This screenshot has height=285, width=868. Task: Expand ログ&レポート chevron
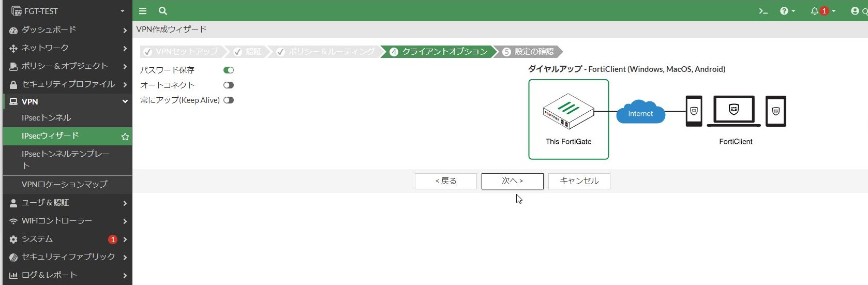click(x=125, y=276)
